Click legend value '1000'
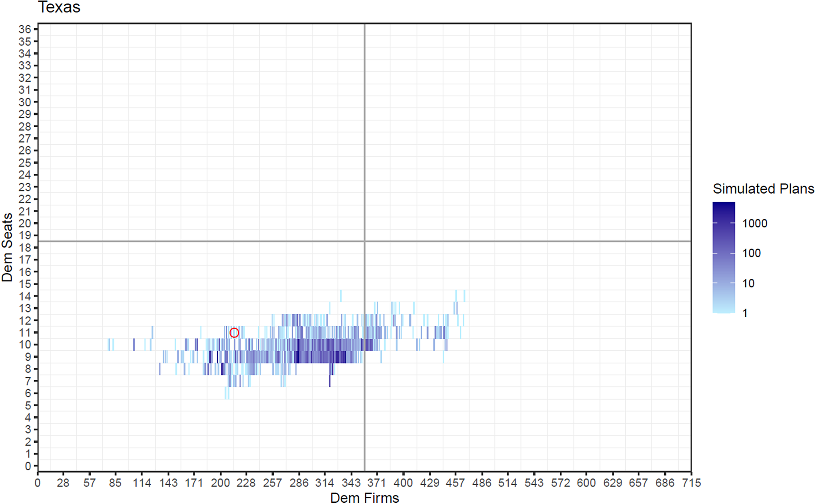 coord(755,223)
